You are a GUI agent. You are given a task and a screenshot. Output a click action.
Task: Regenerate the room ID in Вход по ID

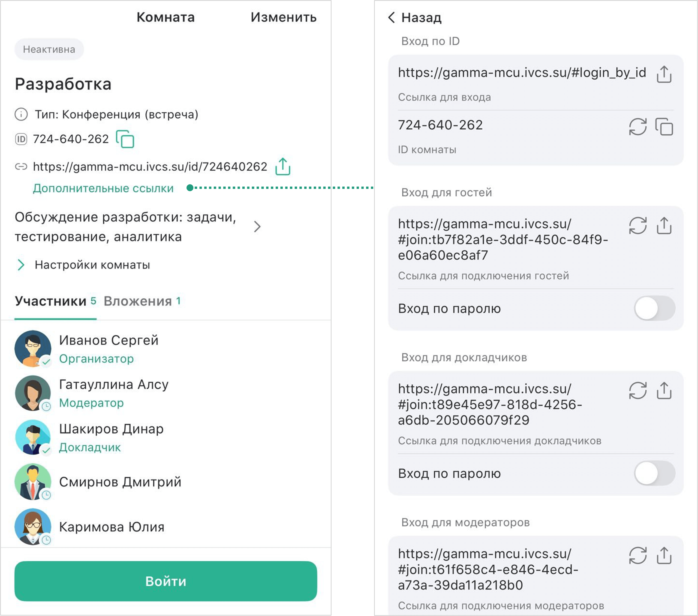click(638, 127)
